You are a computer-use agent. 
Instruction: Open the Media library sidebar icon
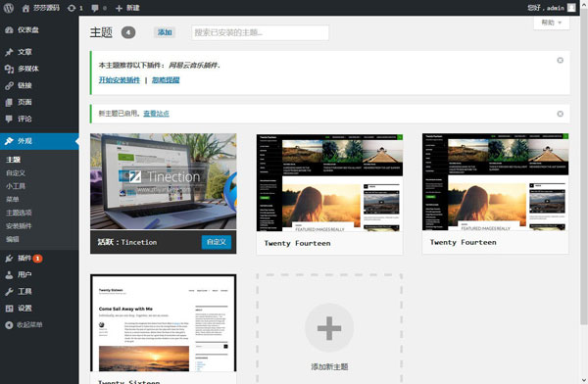pos(9,69)
